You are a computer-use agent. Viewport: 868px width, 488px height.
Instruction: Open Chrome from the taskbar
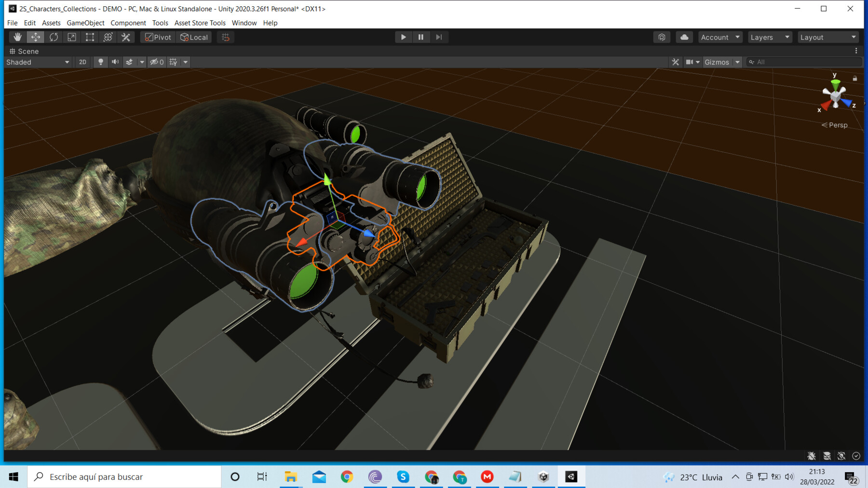[x=347, y=476]
